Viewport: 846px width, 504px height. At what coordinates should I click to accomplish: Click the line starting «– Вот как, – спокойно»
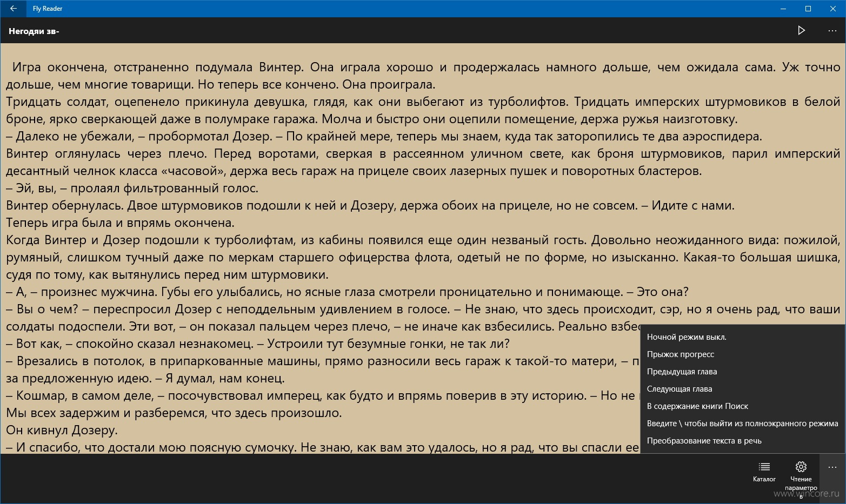pyautogui.click(x=258, y=344)
